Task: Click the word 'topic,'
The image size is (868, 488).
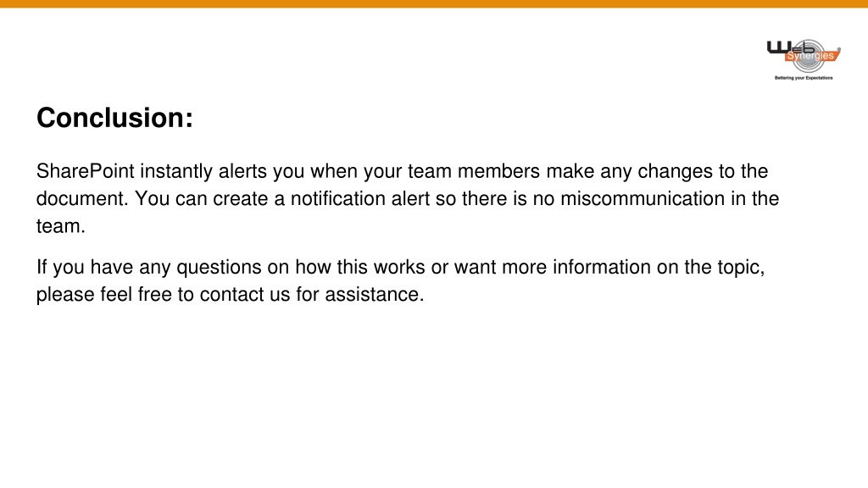Action: (741, 268)
